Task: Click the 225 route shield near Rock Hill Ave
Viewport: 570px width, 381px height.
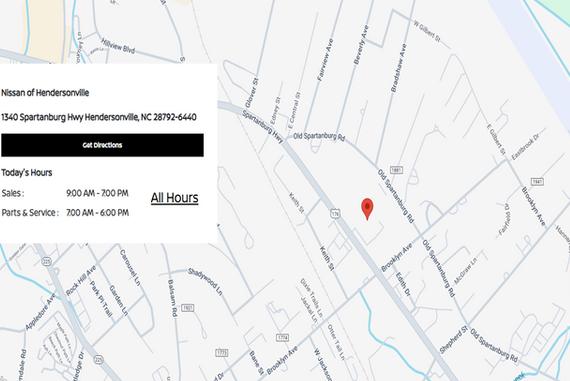Action: click(x=47, y=261)
